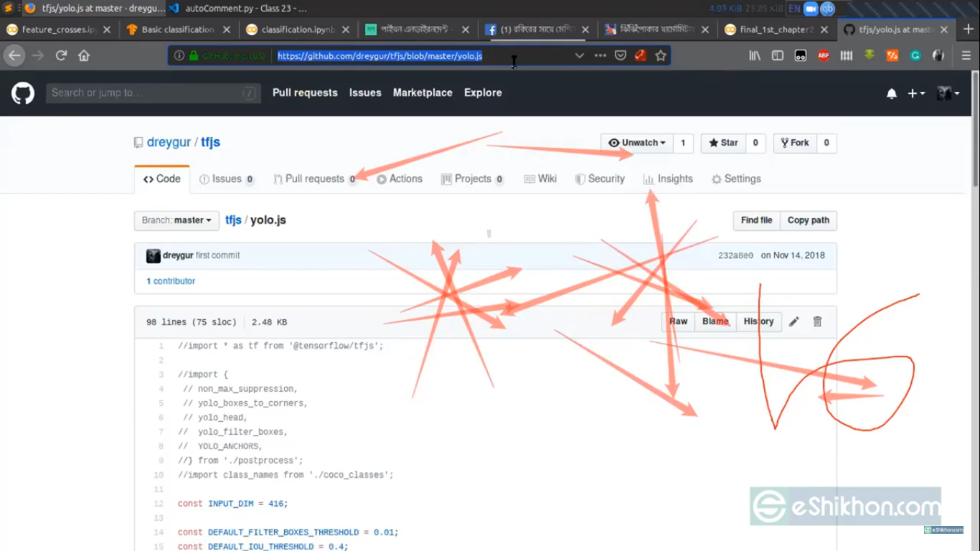
Task: Open the notifications bell icon
Action: (x=892, y=93)
